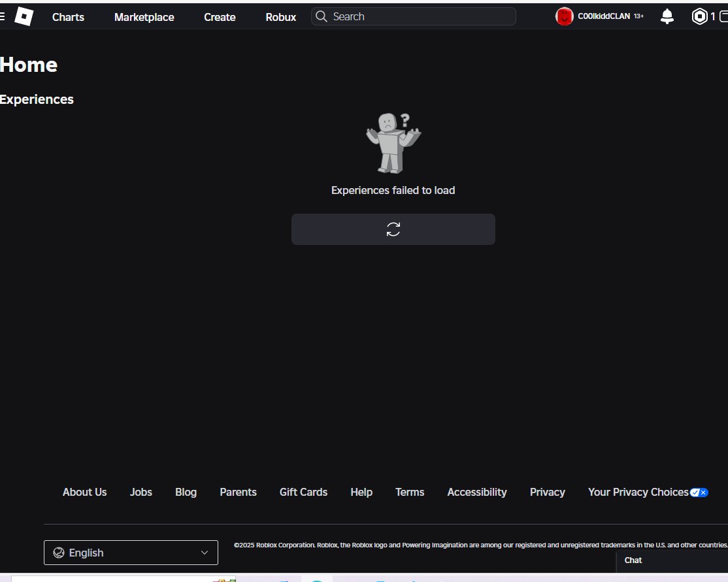Open the Parents footer link
Screen dimensions: 728x582
click(x=238, y=492)
